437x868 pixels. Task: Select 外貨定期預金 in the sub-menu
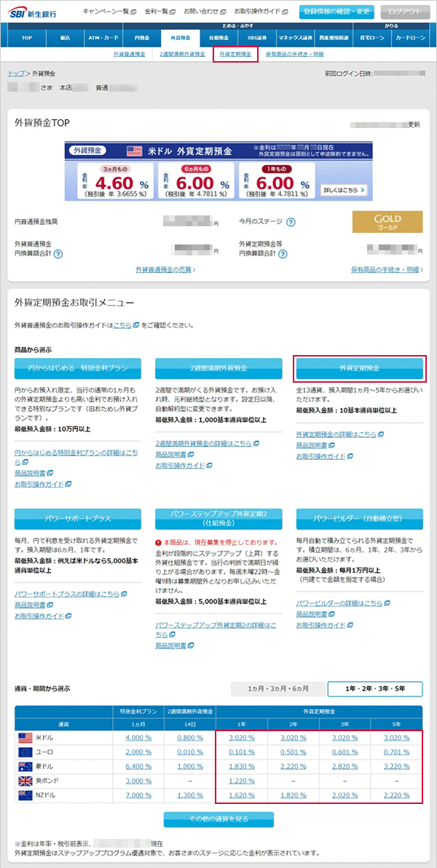(235, 55)
